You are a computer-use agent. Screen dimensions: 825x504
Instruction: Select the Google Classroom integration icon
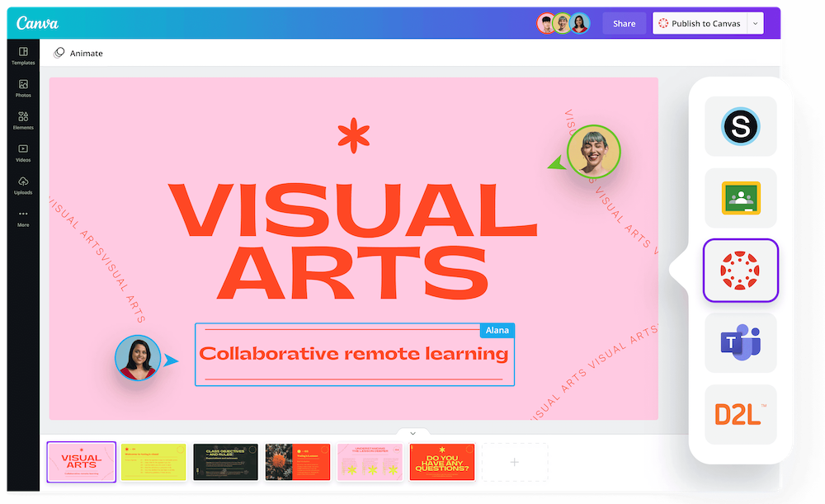pyautogui.click(x=740, y=198)
